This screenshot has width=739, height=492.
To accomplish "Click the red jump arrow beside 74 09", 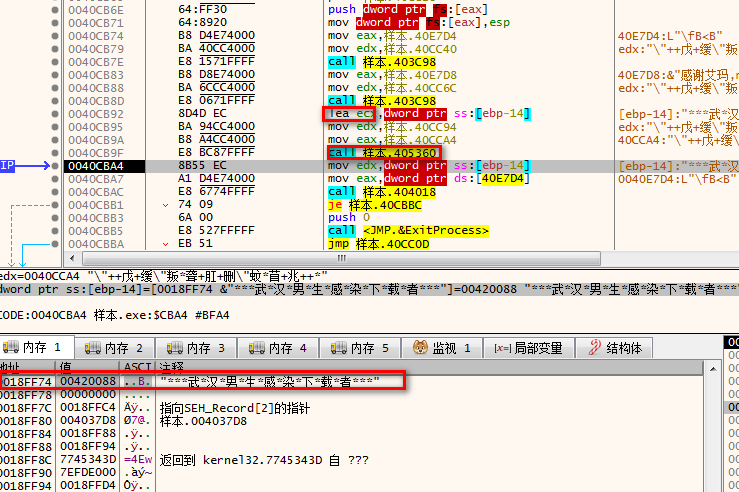I will (x=166, y=204).
